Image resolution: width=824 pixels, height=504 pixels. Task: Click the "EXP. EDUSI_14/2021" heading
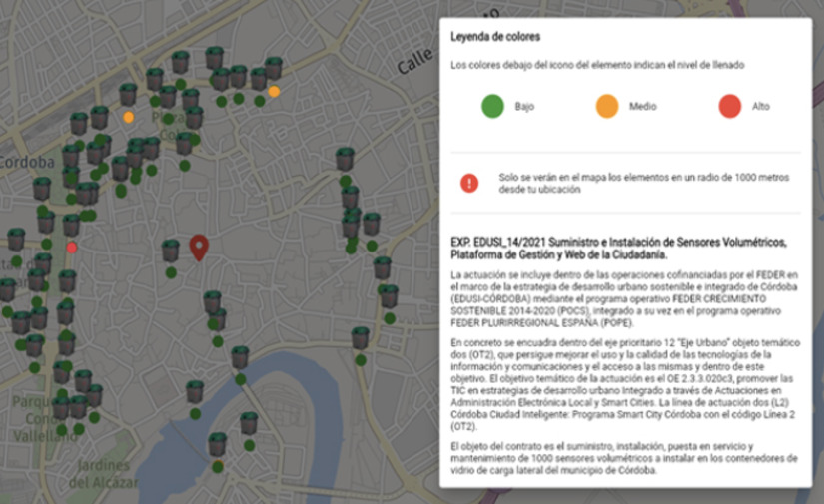click(618, 249)
